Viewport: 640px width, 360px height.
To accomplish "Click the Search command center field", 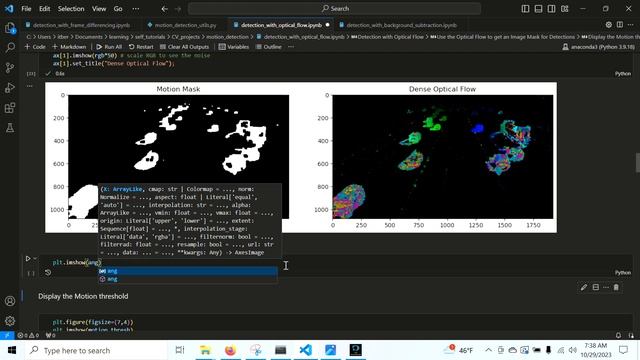I will pyautogui.click(x=334, y=9).
